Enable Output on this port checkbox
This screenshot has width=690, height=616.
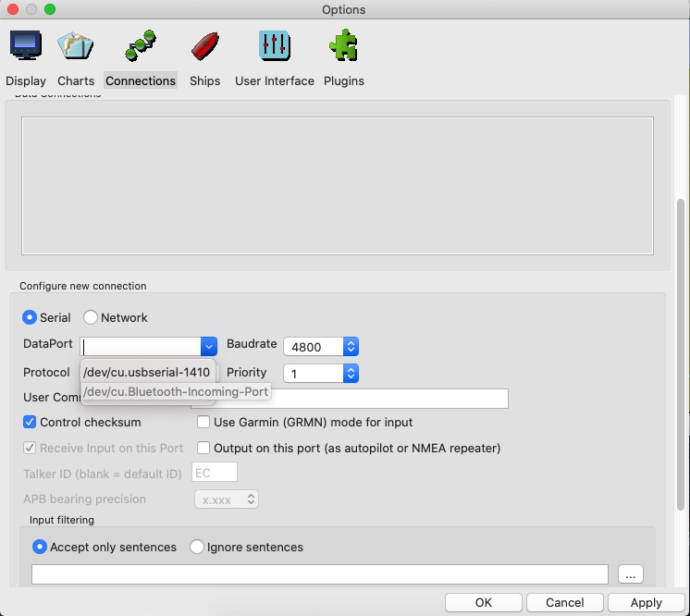[204, 448]
